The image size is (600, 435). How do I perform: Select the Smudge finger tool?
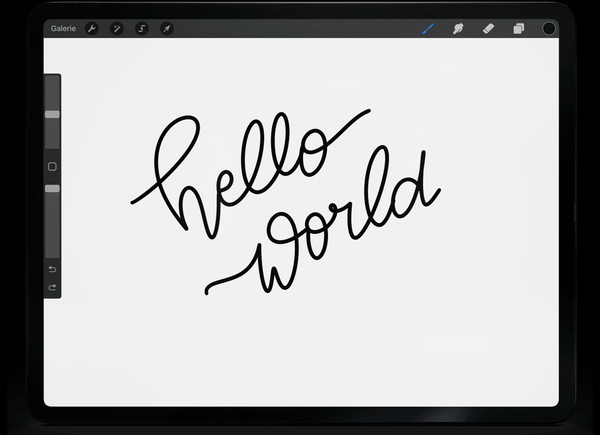458,28
